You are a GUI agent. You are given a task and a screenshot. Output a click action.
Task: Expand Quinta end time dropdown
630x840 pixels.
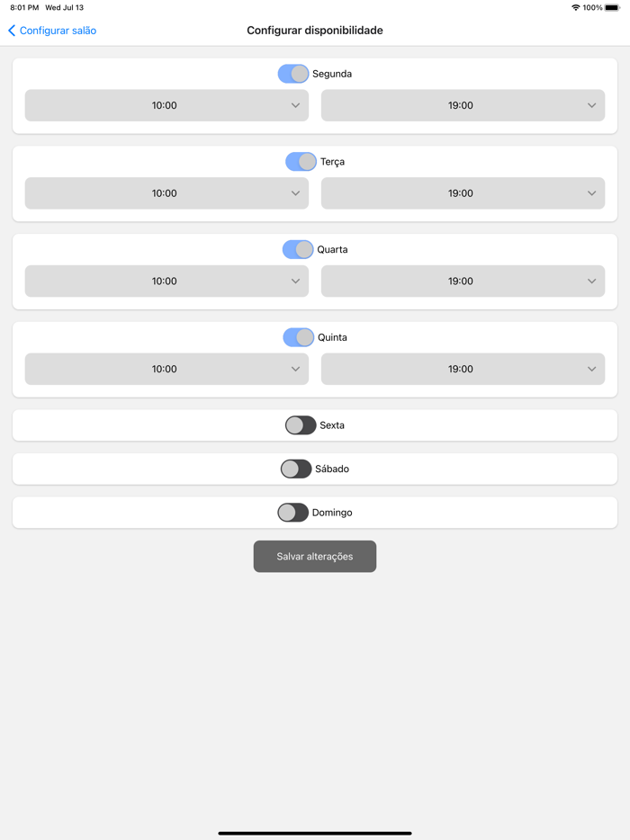point(463,369)
